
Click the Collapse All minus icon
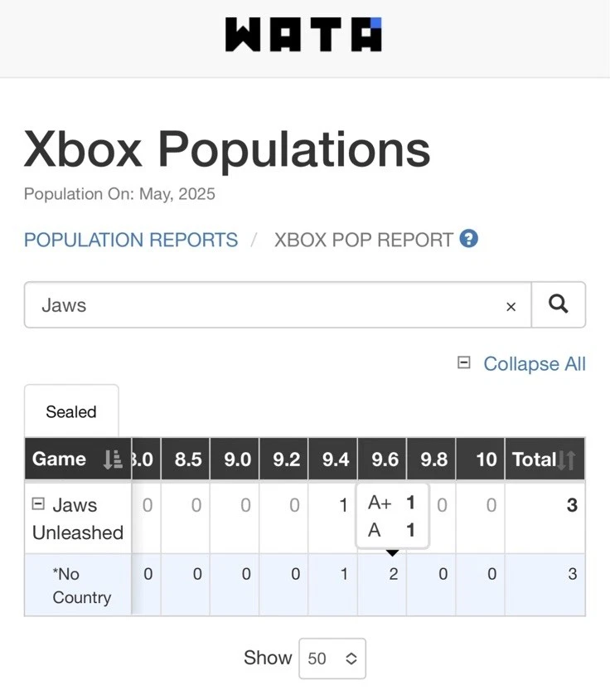pyautogui.click(x=464, y=363)
